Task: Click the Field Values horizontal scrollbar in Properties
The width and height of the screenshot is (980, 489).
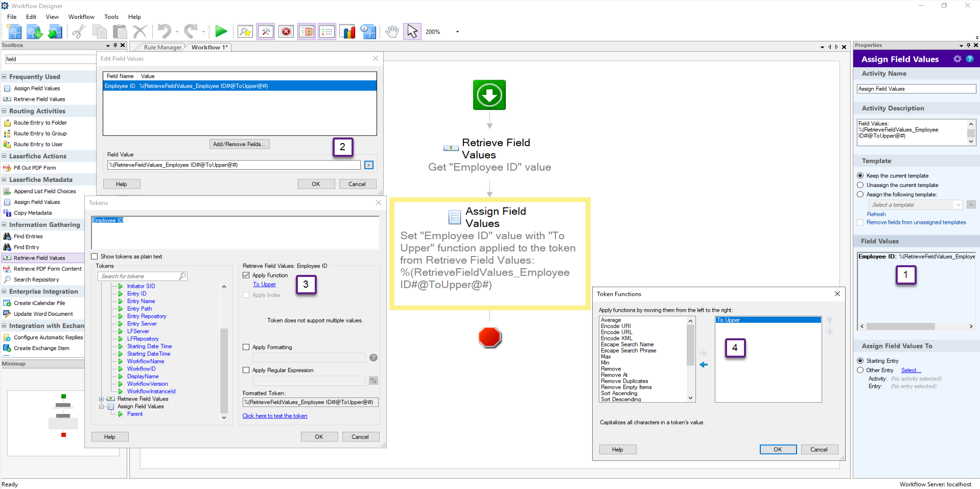Action: pyautogui.click(x=900, y=327)
